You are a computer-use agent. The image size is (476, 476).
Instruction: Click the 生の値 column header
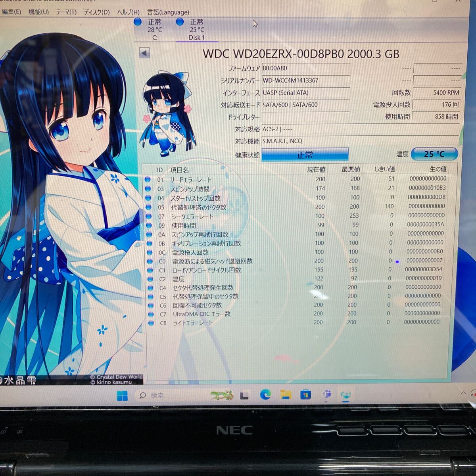coord(438,169)
